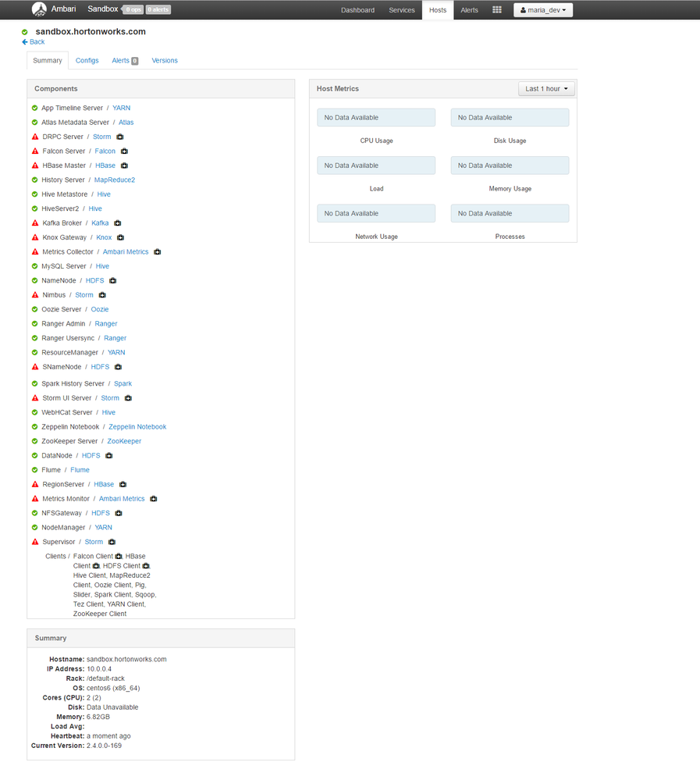Click the Memory Usage metric box
Viewport: 700px width, 780px height.
tap(510, 166)
